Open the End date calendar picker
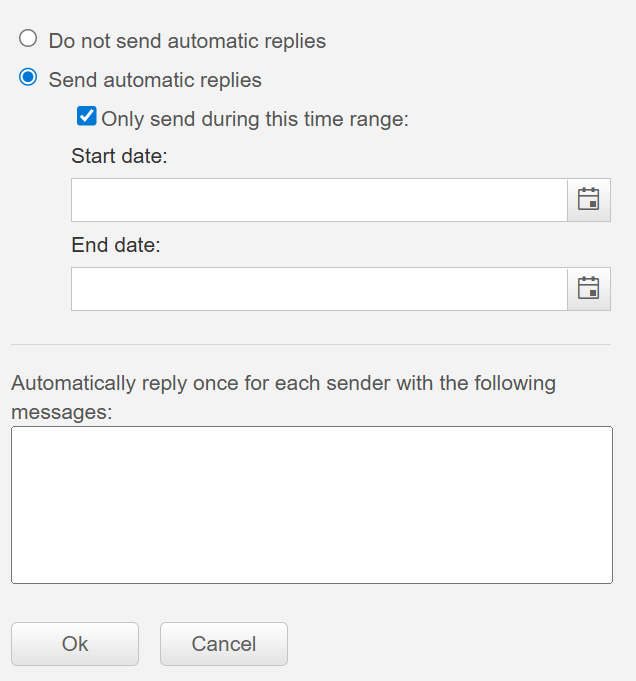The image size is (636, 681). (x=589, y=289)
